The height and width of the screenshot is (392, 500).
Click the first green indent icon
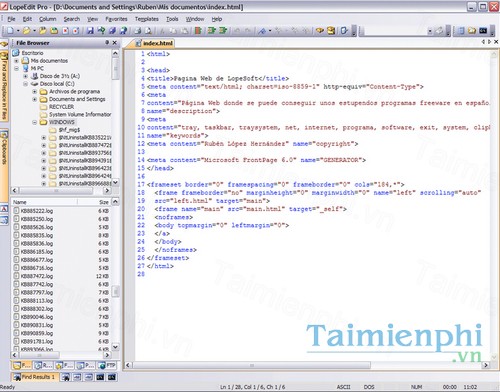point(211,31)
